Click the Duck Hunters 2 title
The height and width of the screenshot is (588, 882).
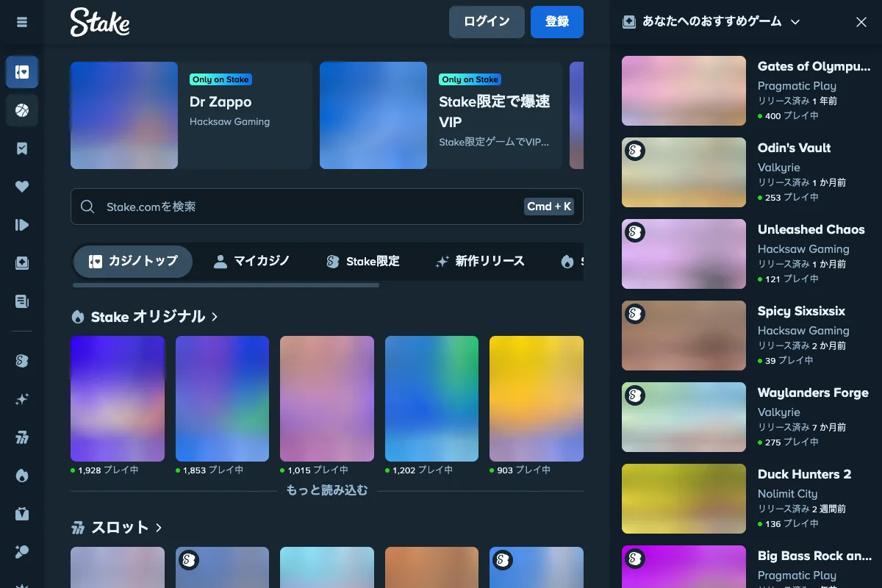[x=804, y=474]
